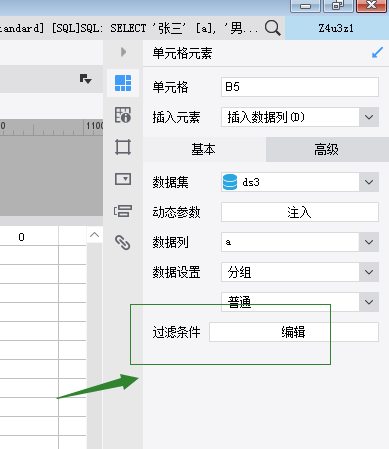The height and width of the screenshot is (449, 389).
Task: Click the SQL SELECT title text
Action: click(x=129, y=28)
